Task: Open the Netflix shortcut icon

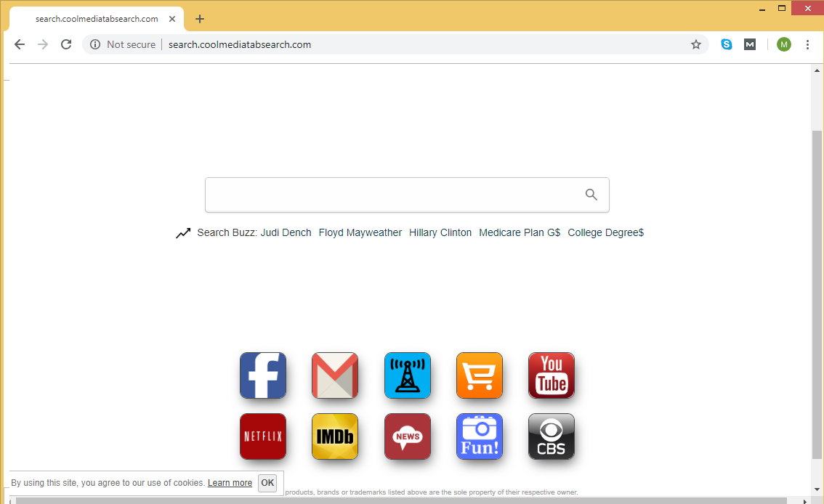Action: (x=263, y=436)
